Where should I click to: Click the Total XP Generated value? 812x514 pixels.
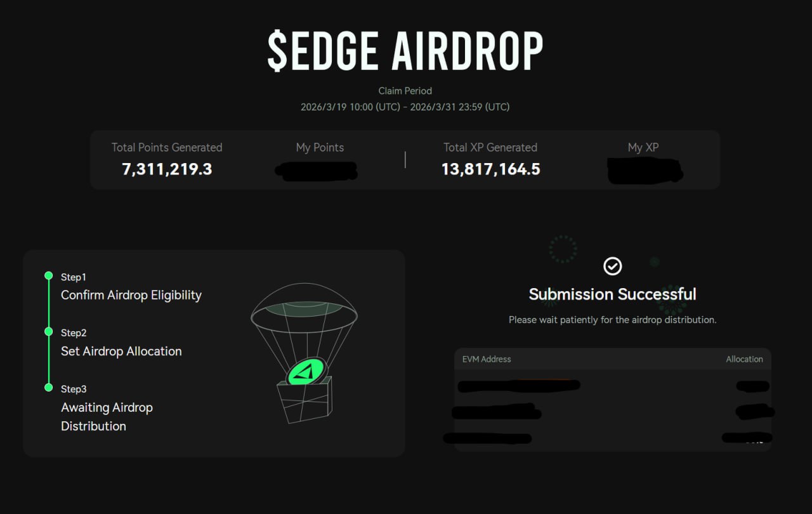click(490, 169)
